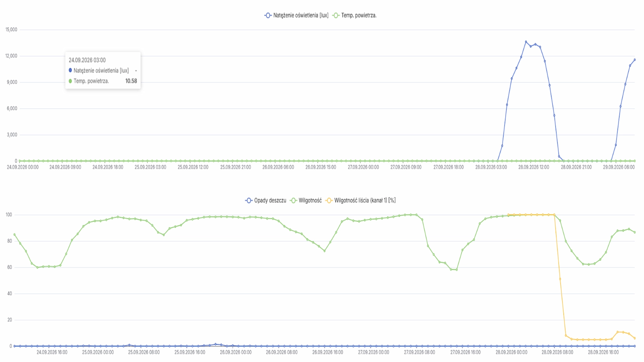Screen dimensions: 644x362
Task: Click the 12,000 y-axis label
Action: point(11,56)
